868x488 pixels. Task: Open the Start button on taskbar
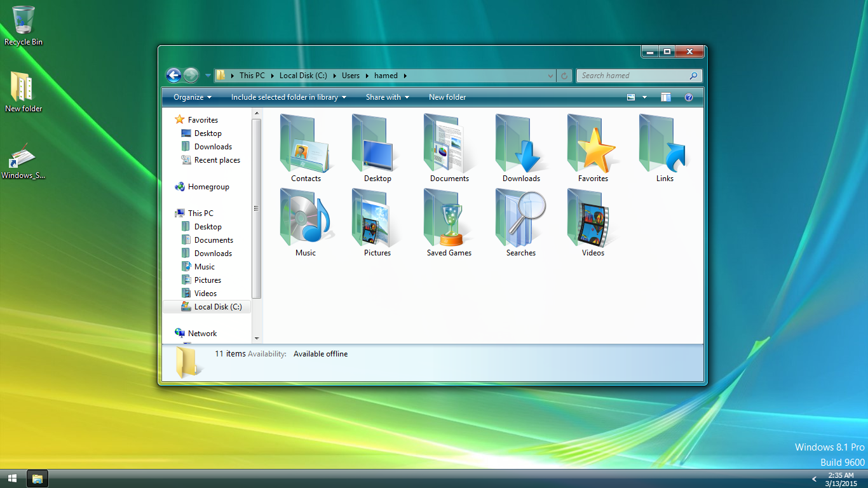pyautogui.click(x=12, y=478)
